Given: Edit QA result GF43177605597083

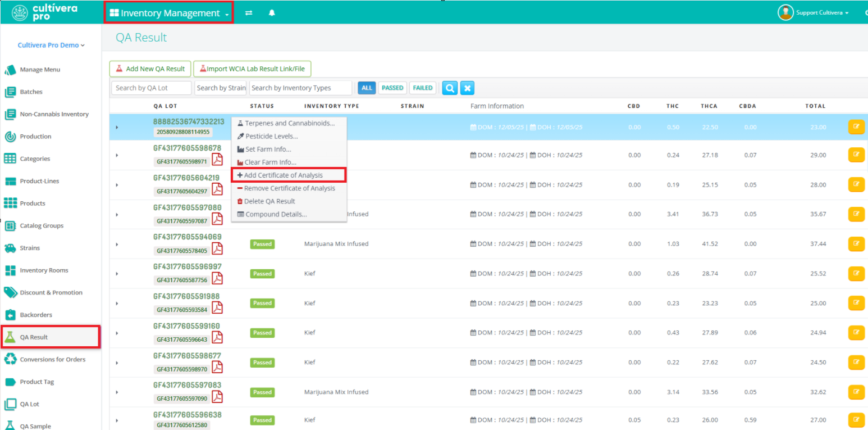Looking at the screenshot, I should pyautogui.click(x=856, y=392).
